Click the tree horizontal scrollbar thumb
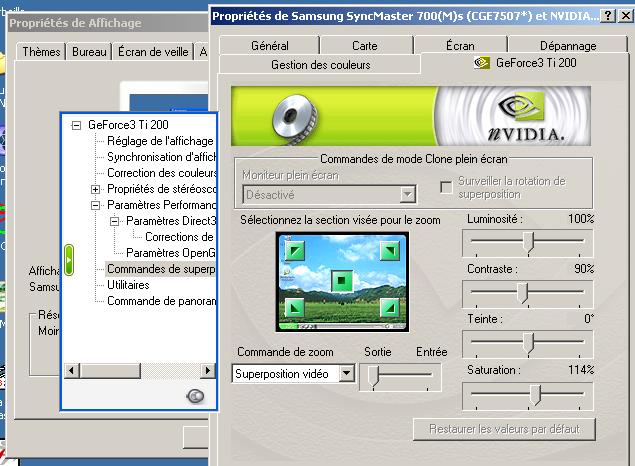Image resolution: width=635 pixels, height=466 pixels. pos(110,370)
